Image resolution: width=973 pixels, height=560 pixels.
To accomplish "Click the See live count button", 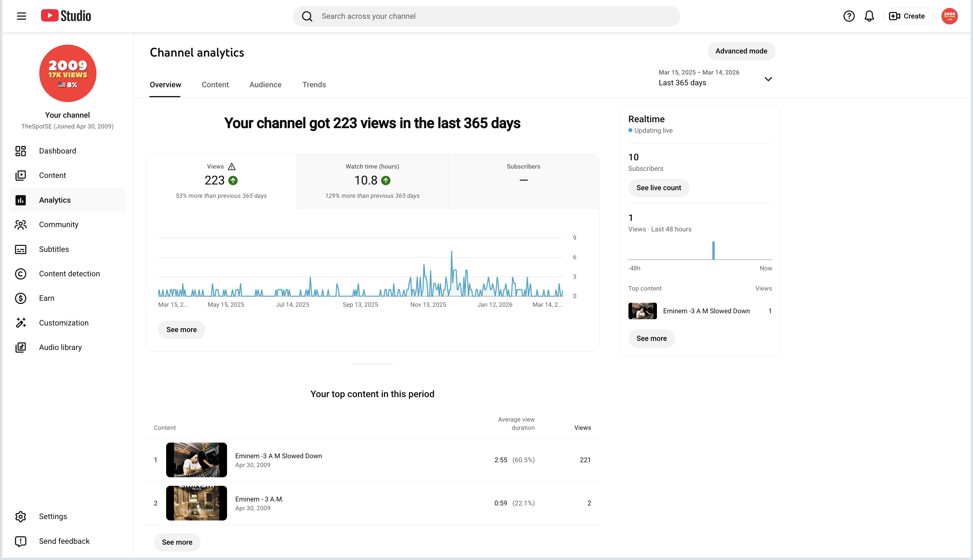I will 659,188.
